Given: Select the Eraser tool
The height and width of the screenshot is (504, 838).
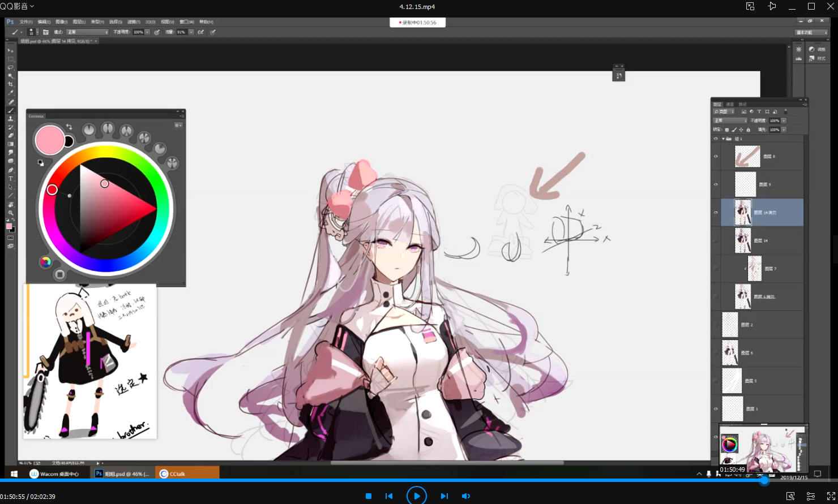Looking at the screenshot, I should (x=10, y=136).
